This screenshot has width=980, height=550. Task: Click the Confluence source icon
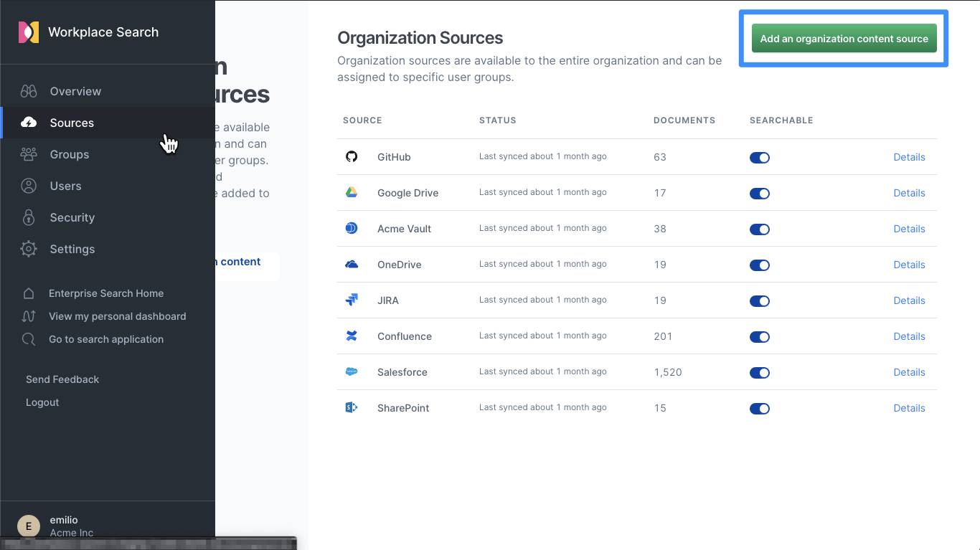coord(352,336)
